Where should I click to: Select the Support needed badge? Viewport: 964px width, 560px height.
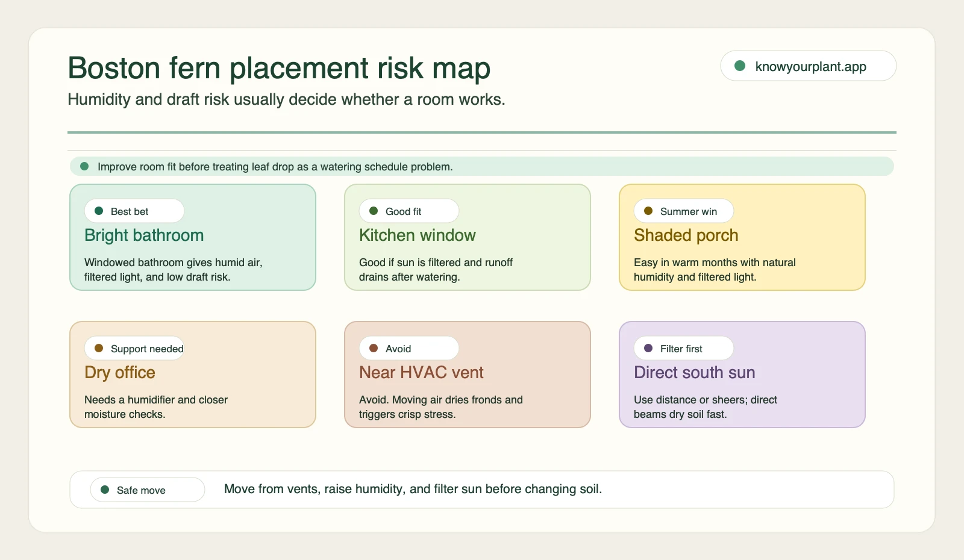click(x=134, y=348)
